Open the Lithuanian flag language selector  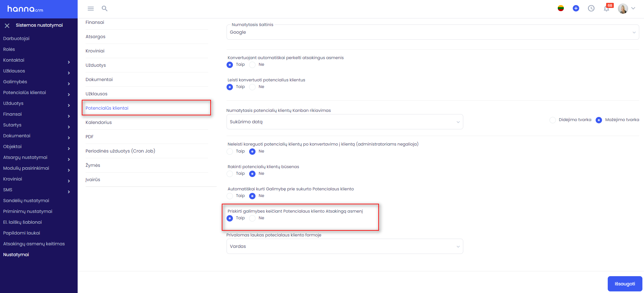point(561,8)
